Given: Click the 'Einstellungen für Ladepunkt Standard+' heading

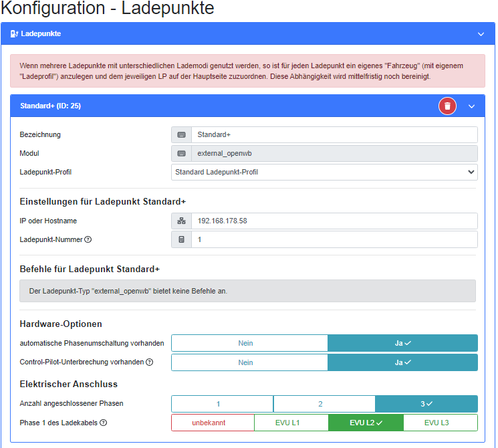Looking at the screenshot, I should [x=102, y=202].
